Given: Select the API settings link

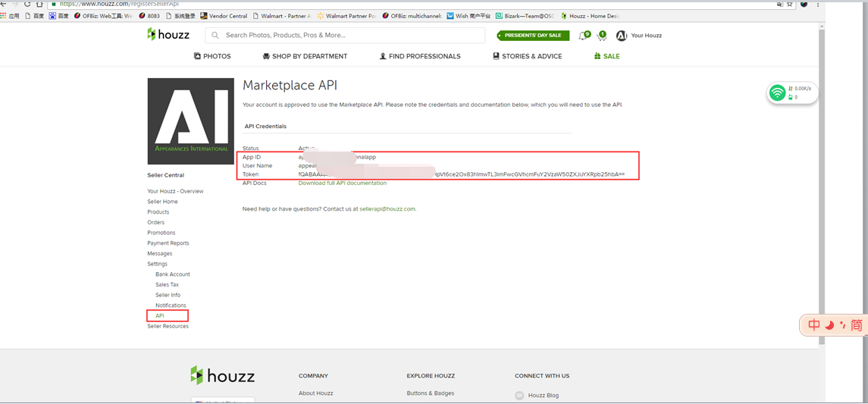Looking at the screenshot, I should click(160, 316).
